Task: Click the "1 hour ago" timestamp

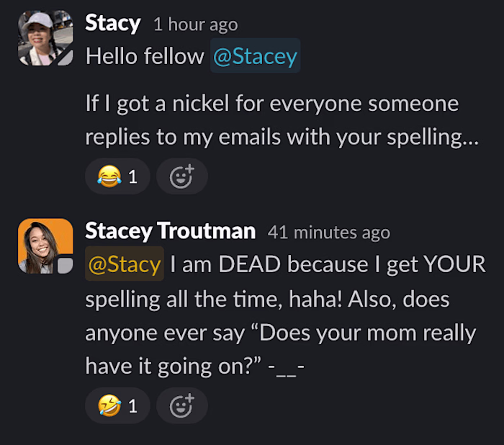Action: click(x=195, y=24)
